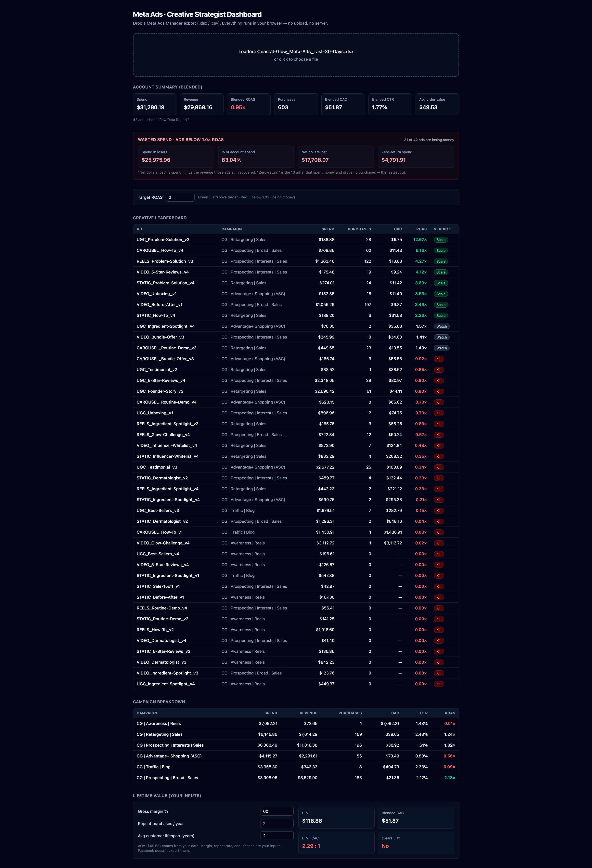This screenshot has height=868, width=592.
Task: Click Watch badge for VIDEO_Bundle-Offer_v3
Action: (442, 337)
